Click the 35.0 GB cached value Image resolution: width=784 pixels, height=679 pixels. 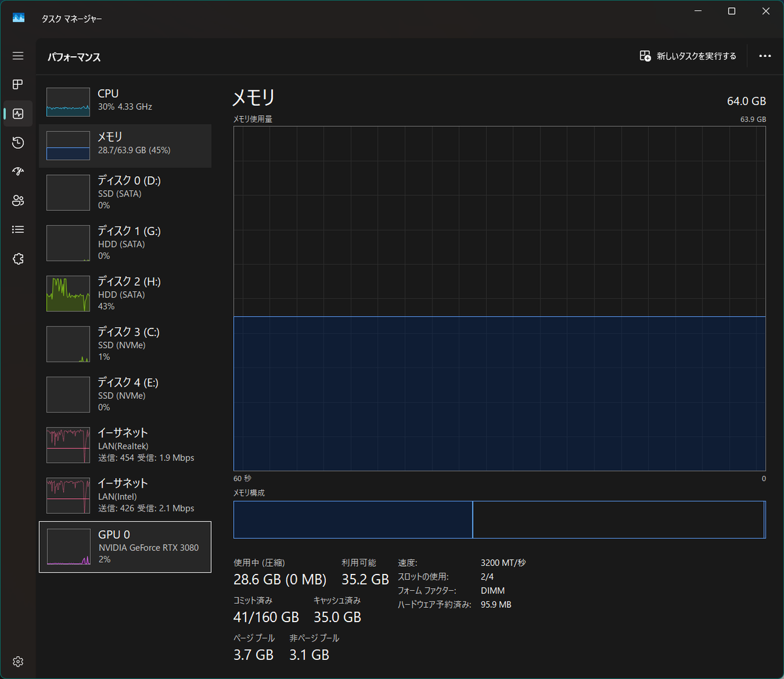pyautogui.click(x=337, y=617)
